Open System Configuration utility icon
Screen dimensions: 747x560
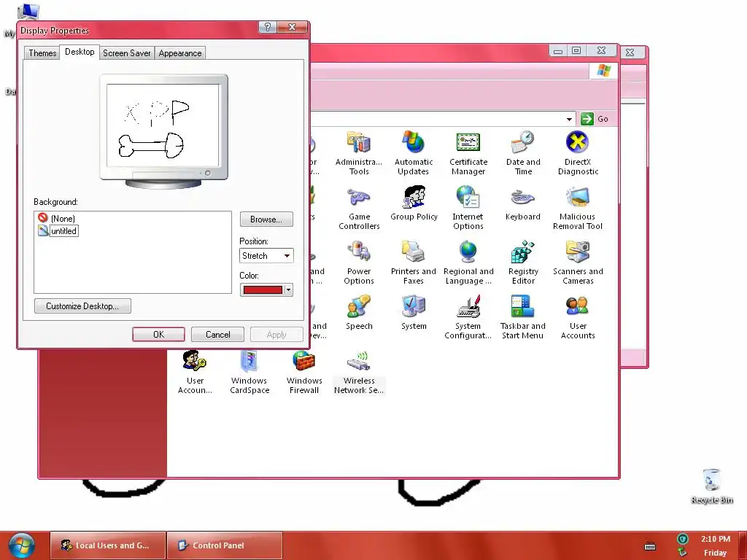(x=468, y=316)
